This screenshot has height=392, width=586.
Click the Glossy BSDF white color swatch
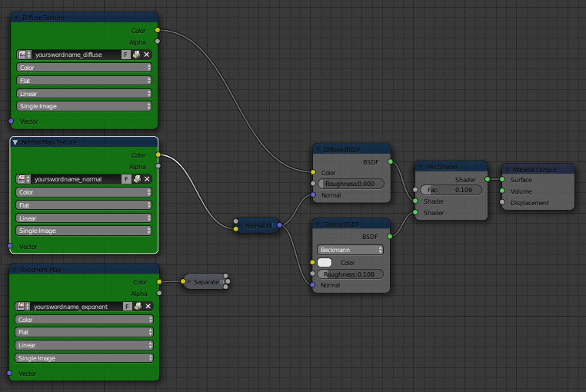(x=325, y=263)
